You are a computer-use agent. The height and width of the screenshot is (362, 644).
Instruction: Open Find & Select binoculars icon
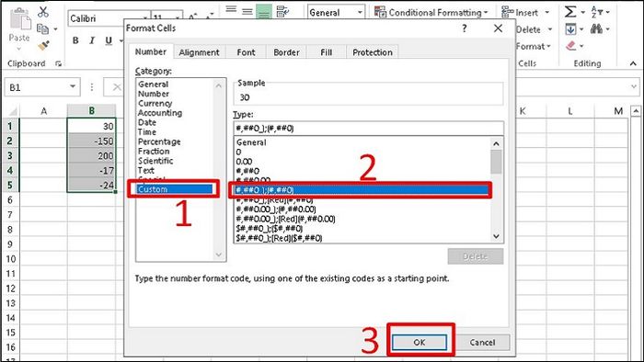tap(596, 29)
